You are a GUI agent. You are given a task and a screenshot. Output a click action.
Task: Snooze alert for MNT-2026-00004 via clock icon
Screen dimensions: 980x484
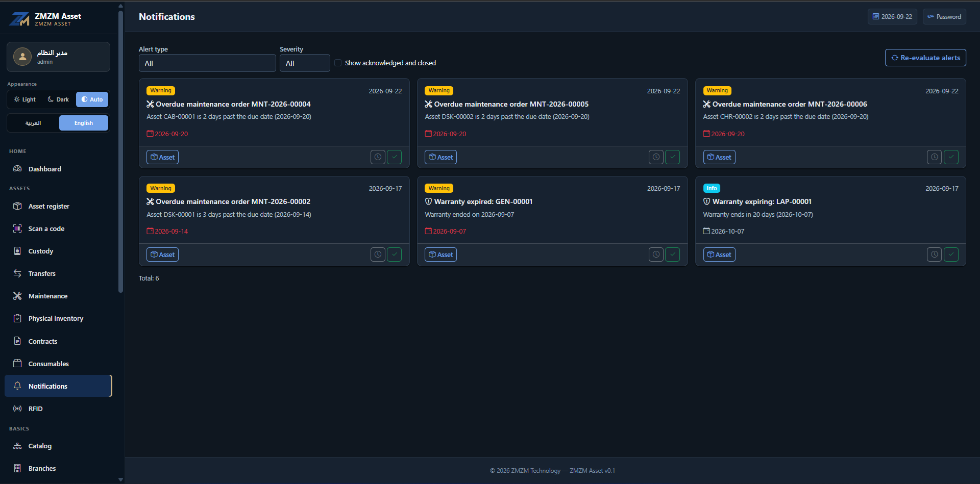[378, 157]
